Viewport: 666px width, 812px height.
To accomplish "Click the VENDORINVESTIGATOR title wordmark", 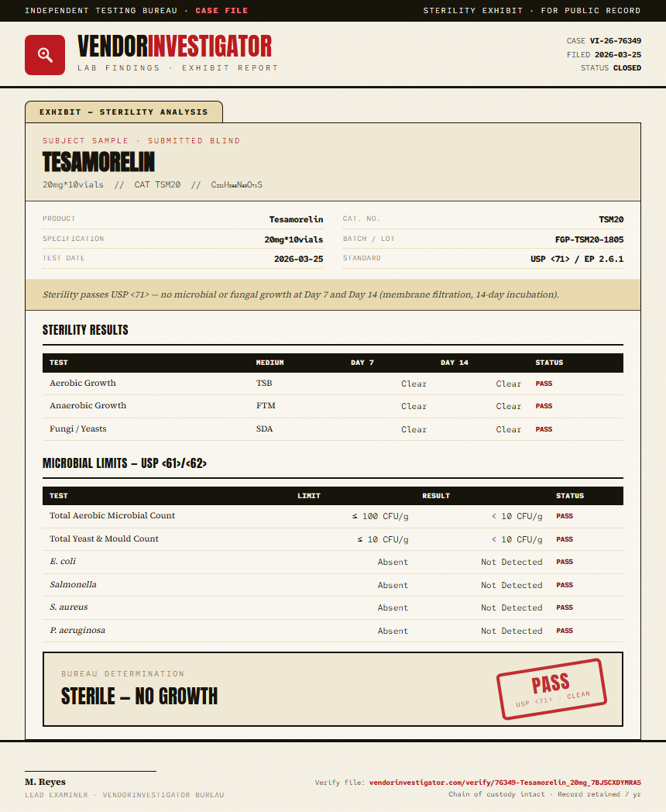I will point(174,46).
